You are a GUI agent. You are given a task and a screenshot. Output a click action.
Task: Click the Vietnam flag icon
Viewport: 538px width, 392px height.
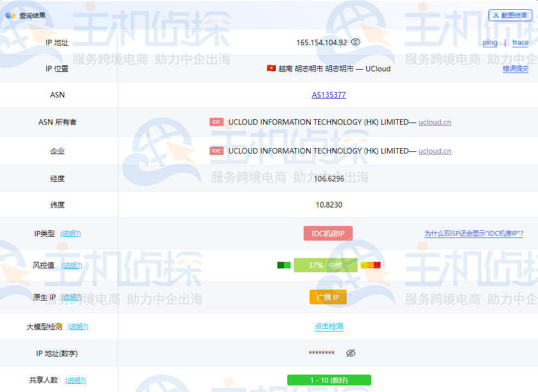click(x=271, y=69)
